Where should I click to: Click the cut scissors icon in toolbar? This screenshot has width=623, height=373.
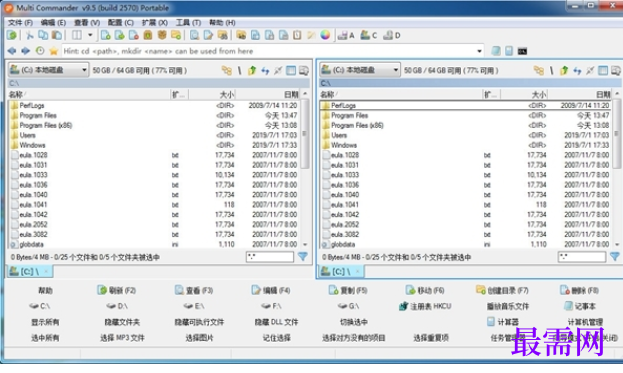[29, 35]
